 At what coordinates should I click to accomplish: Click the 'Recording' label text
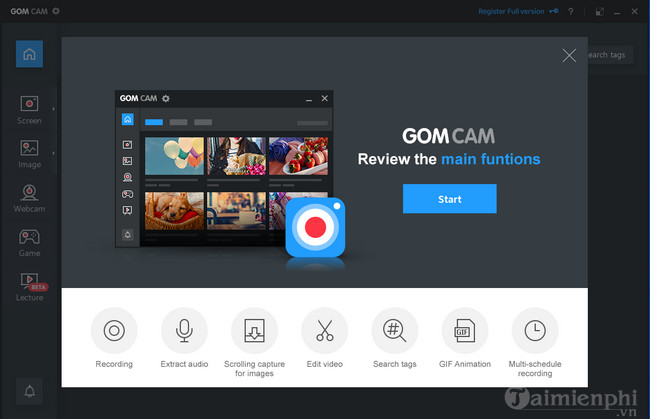point(114,364)
